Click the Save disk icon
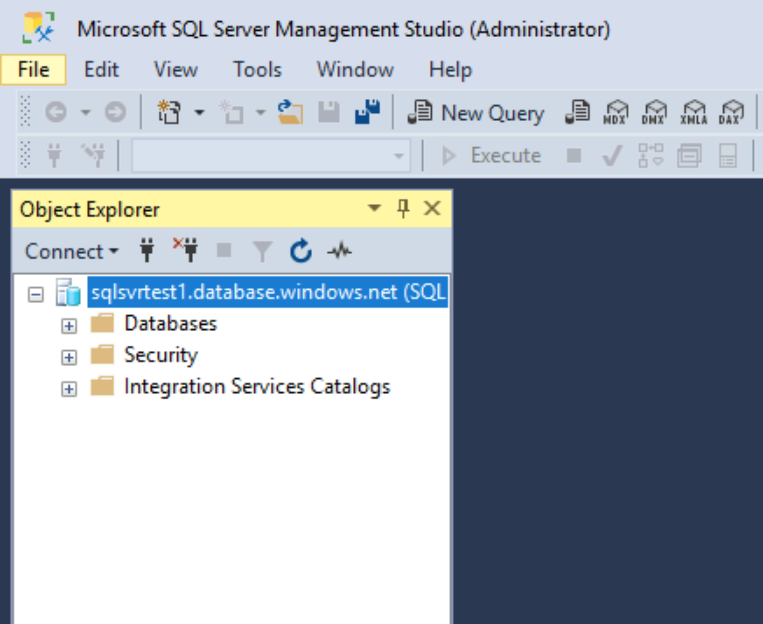The width and height of the screenshot is (763, 624). click(x=329, y=112)
